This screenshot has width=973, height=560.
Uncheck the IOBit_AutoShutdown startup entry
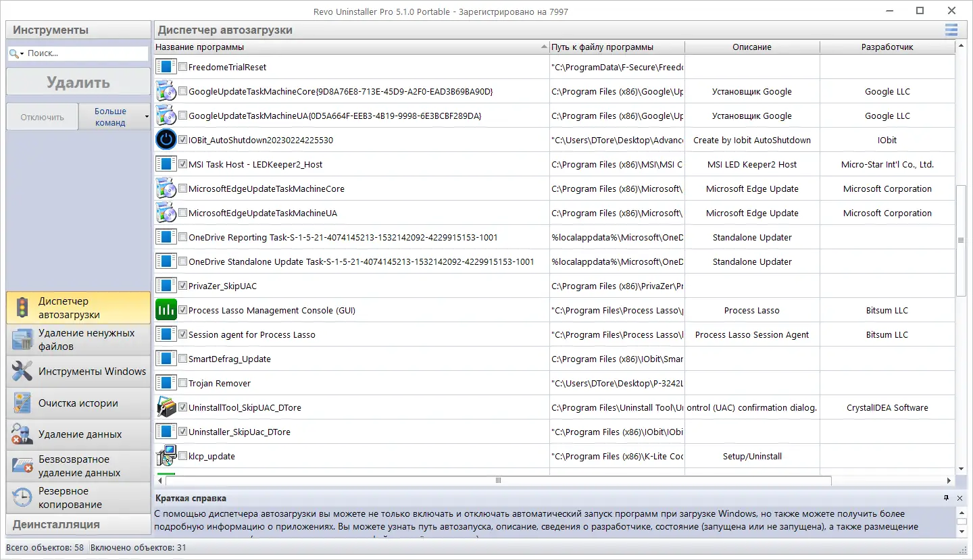coord(182,140)
